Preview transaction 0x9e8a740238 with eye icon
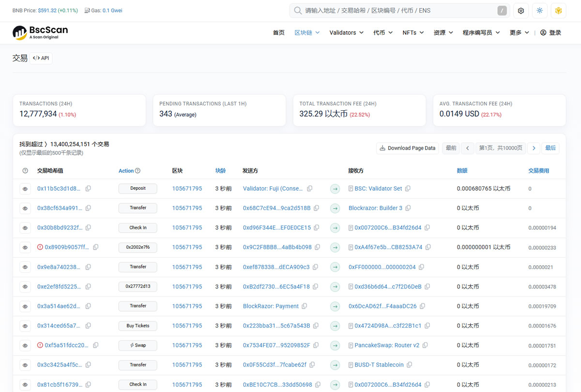581x392 pixels. coord(25,267)
